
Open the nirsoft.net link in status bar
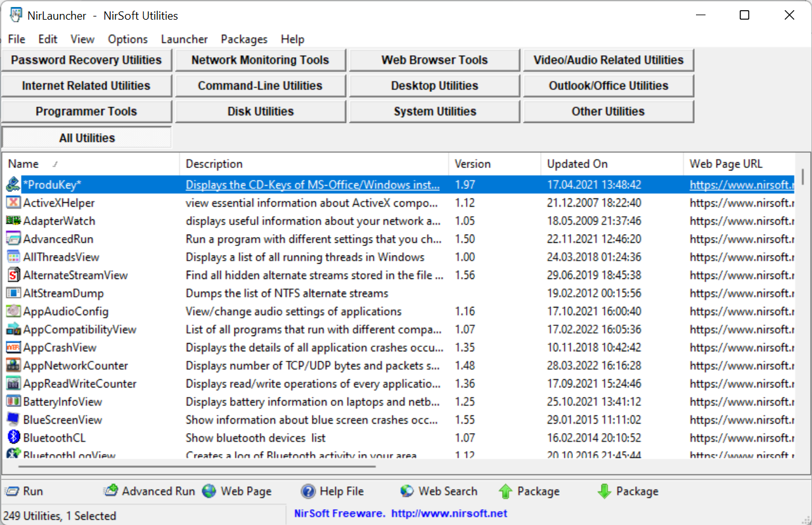(449, 514)
